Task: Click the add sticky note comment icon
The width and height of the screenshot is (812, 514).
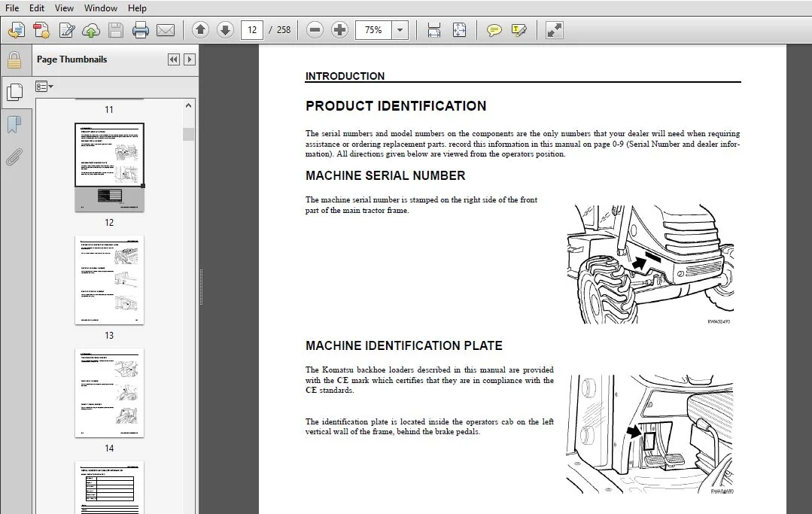Action: pyautogui.click(x=494, y=30)
